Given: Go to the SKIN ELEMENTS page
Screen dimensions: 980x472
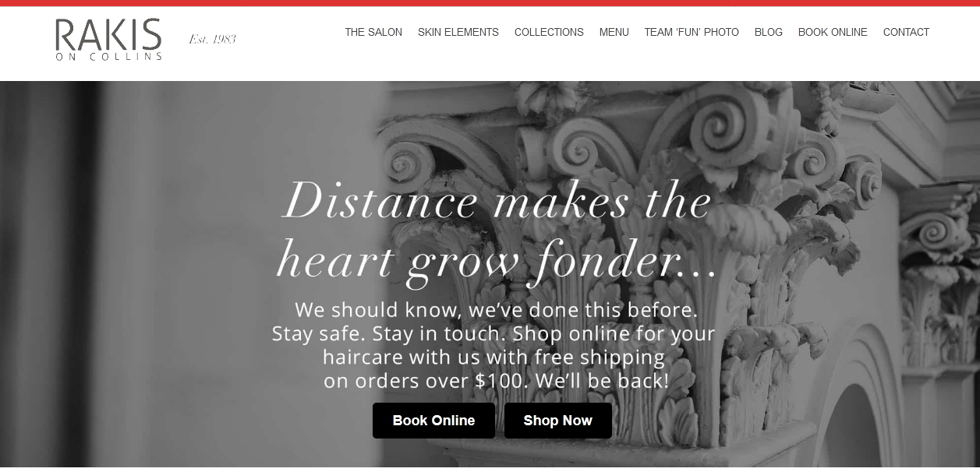Looking at the screenshot, I should pyautogui.click(x=458, y=32).
